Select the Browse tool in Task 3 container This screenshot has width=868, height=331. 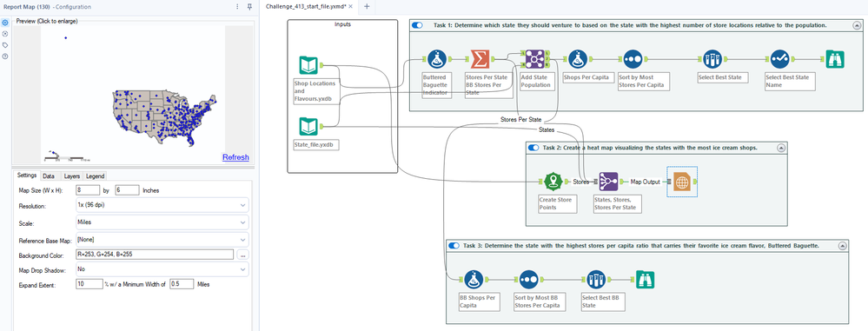pos(645,280)
